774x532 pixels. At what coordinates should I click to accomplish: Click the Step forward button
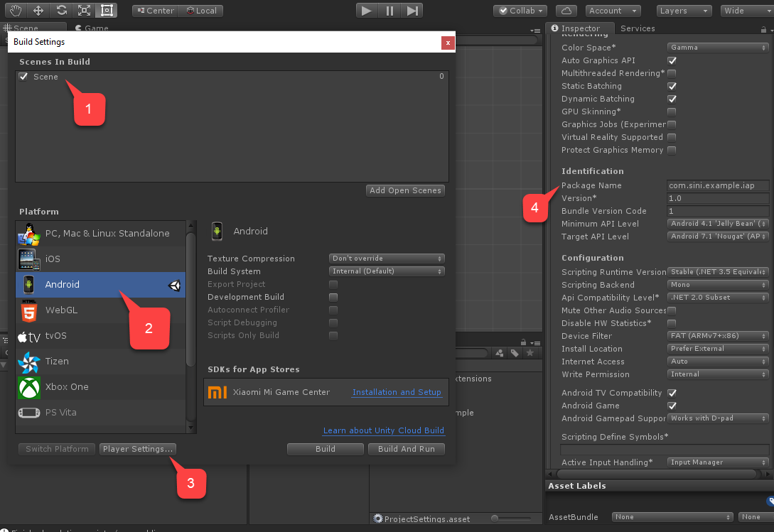tap(412, 10)
